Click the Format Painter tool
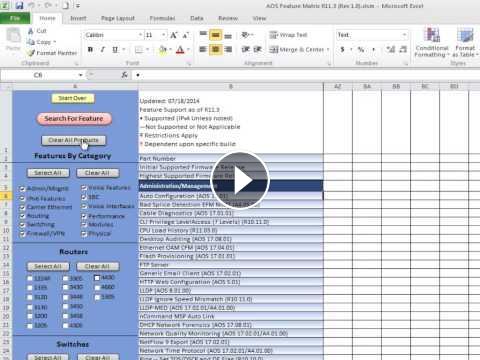This screenshot has height=360, width=480. pos(52,53)
